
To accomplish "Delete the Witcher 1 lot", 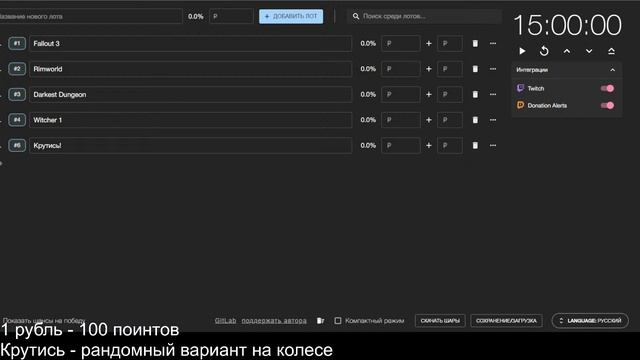I will (475, 120).
